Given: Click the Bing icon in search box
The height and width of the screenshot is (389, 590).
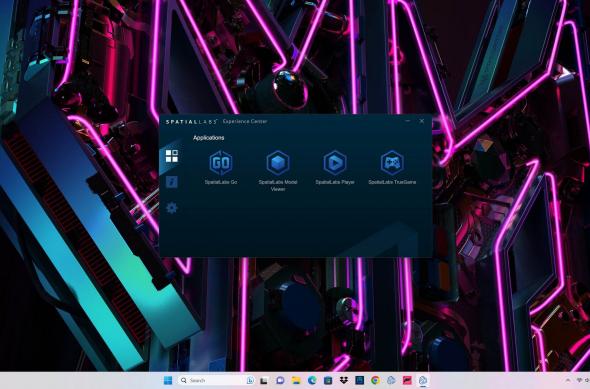Looking at the screenshot, I should pos(250,380).
